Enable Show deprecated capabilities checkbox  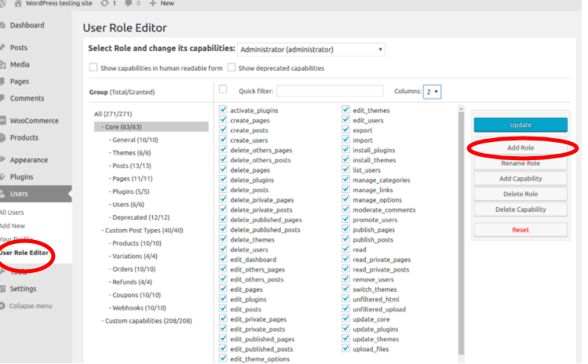[232, 67]
